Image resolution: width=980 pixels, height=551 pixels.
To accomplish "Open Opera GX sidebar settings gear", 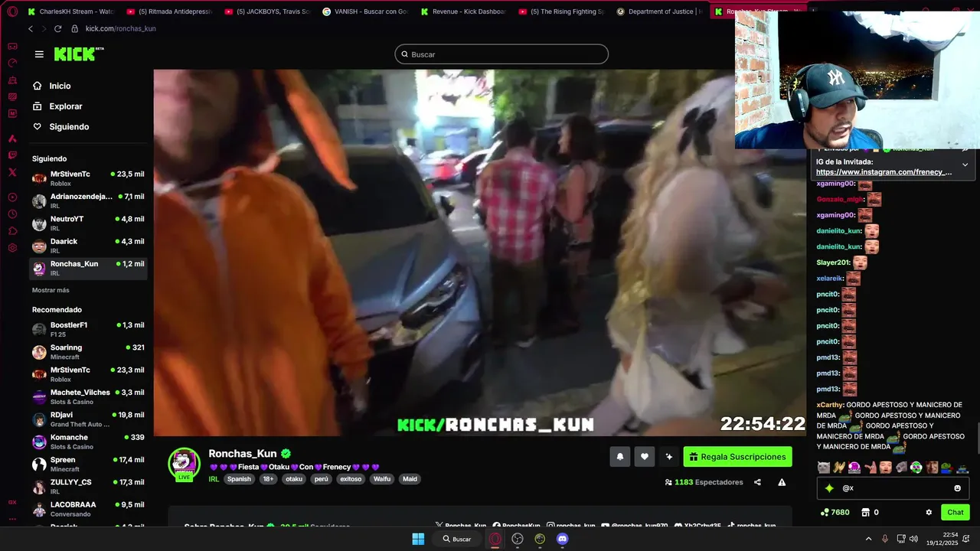I will [12, 248].
